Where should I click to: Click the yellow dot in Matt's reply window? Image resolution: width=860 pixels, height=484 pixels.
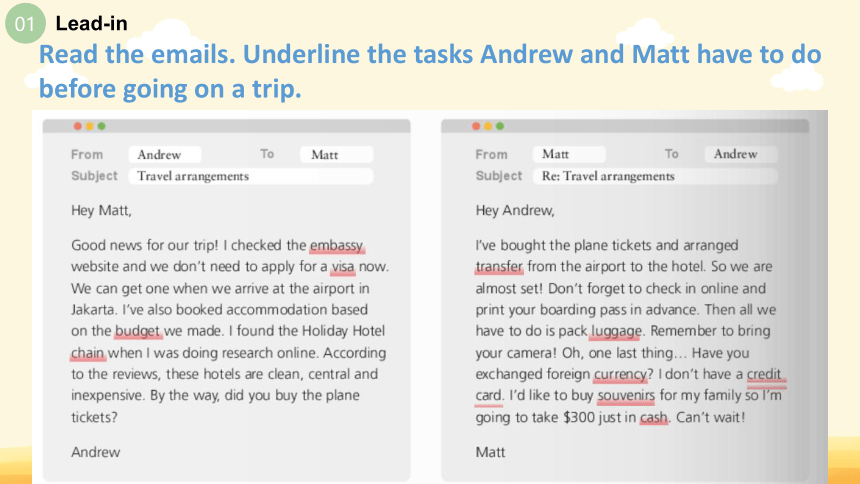click(488, 126)
